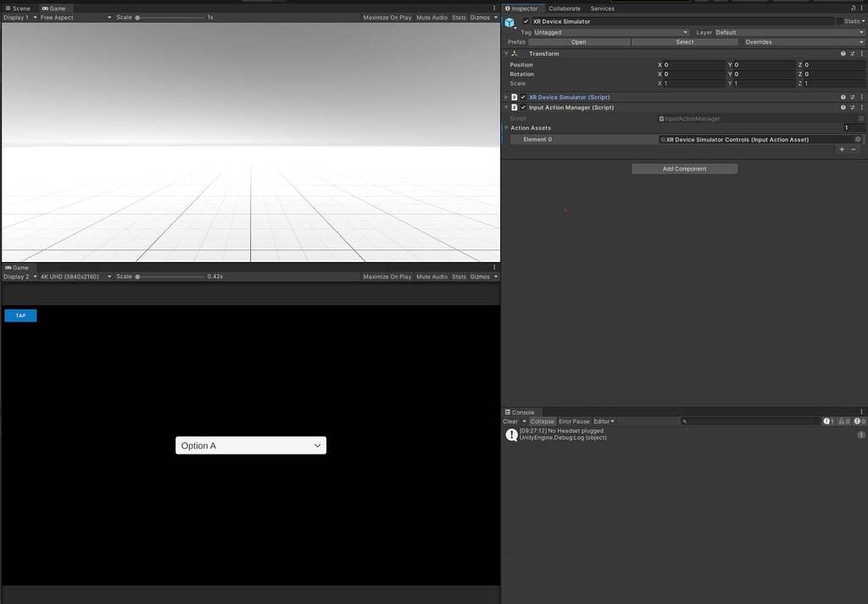Collapse the Transform component foldout
The width and height of the screenshot is (868, 604).
pos(506,53)
